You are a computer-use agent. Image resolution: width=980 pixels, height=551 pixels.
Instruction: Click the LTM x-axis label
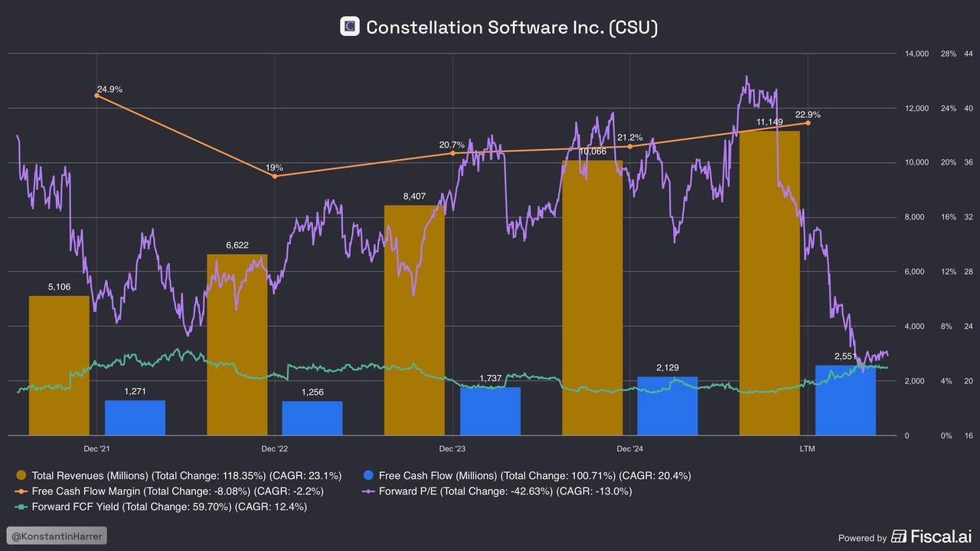click(807, 449)
